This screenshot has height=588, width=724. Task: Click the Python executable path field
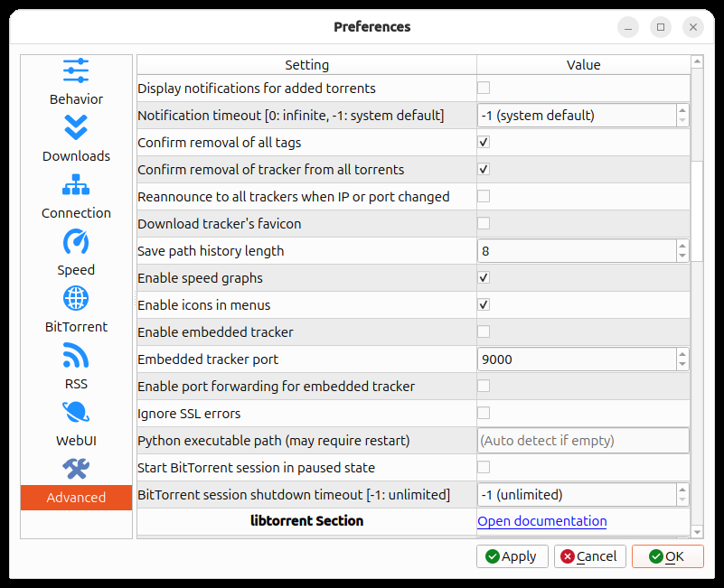click(x=583, y=441)
